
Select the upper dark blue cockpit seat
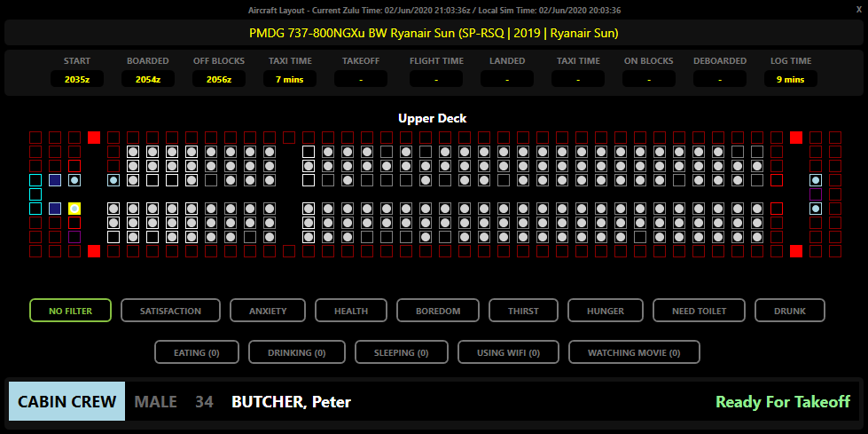click(x=55, y=180)
